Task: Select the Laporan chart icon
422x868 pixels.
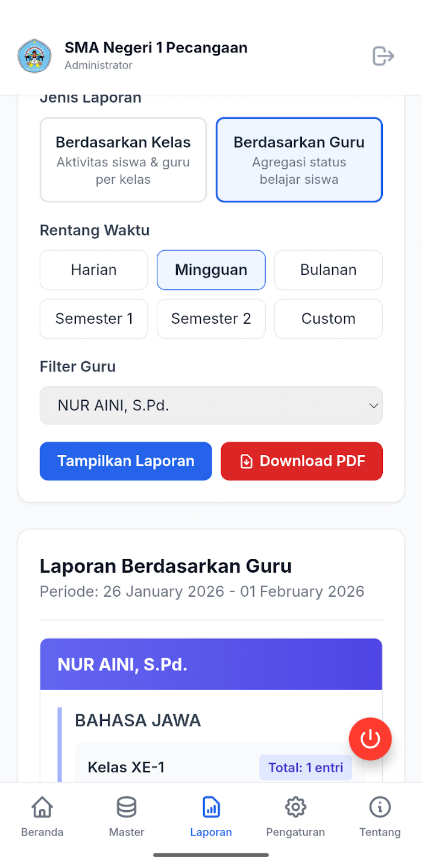Action: [x=211, y=807]
